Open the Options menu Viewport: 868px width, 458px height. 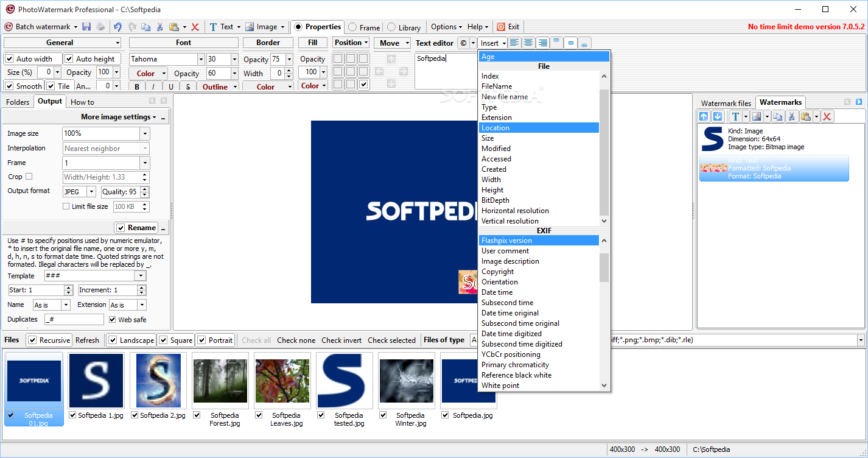(x=446, y=27)
